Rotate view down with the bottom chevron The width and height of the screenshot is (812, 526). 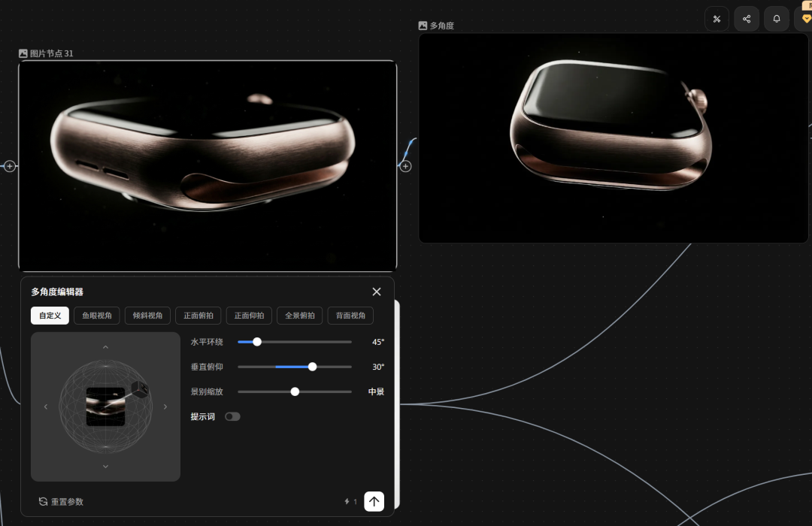pos(105,467)
